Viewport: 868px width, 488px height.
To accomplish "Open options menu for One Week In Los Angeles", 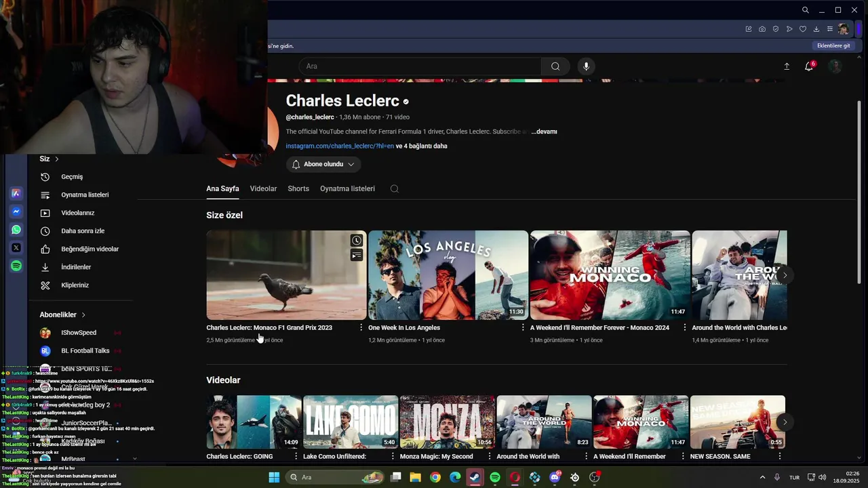I will (522, 327).
